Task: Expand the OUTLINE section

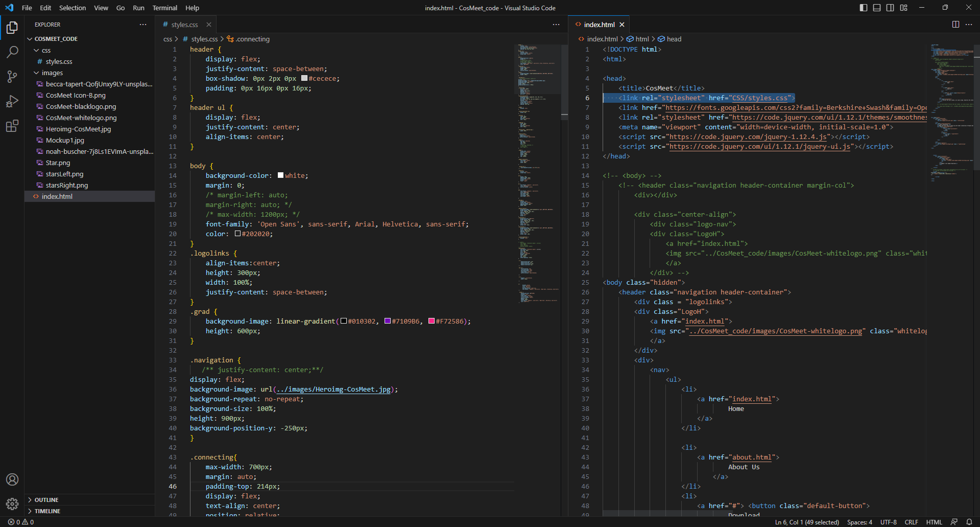Action: (89, 500)
